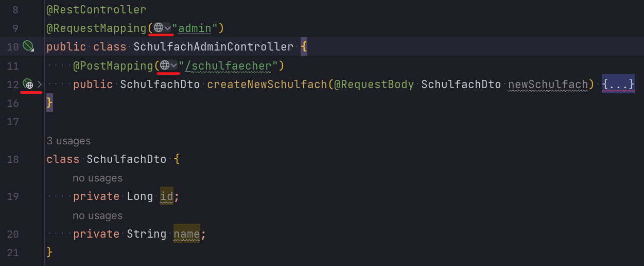
Task: Show the "3 usages" hint for SchulfachDto
Action: click(68, 141)
